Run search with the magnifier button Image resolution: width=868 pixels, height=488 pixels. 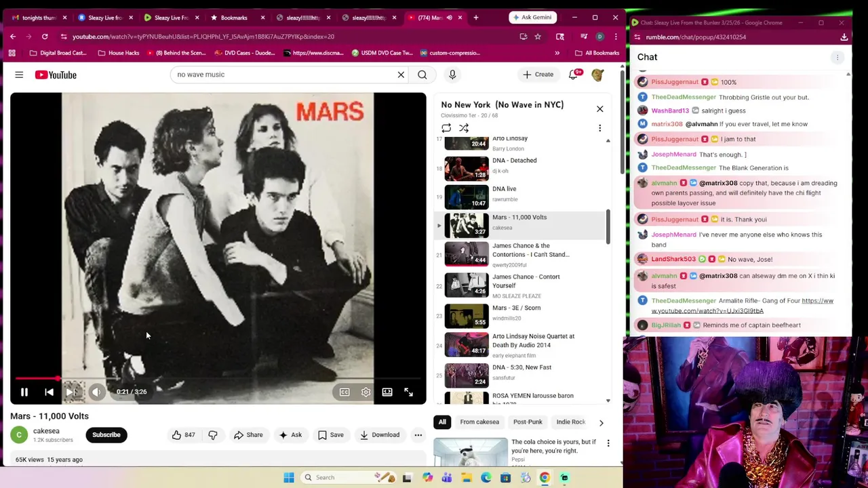point(422,75)
